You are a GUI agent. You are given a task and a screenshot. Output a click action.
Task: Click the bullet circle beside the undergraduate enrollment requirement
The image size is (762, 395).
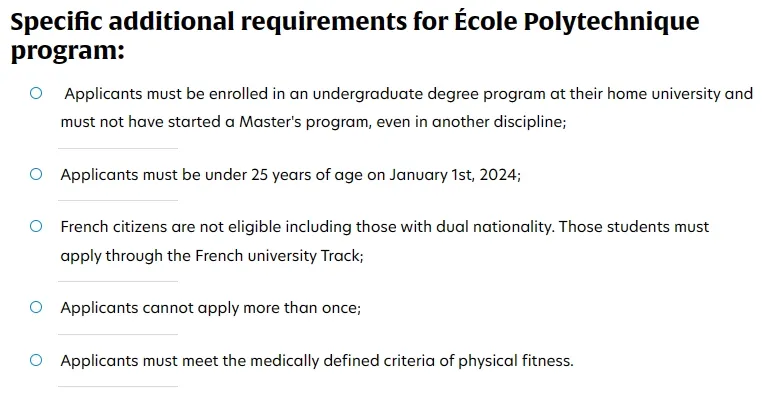(36, 93)
